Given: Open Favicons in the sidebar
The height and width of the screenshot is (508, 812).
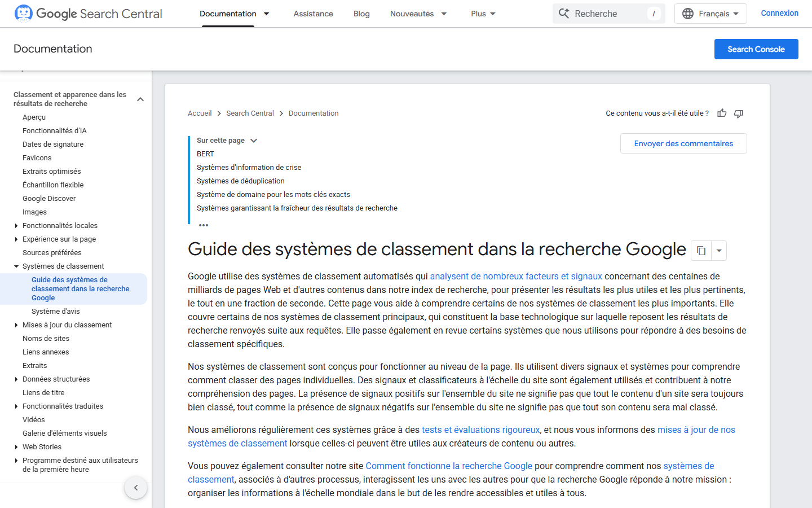Looking at the screenshot, I should pos(37,158).
